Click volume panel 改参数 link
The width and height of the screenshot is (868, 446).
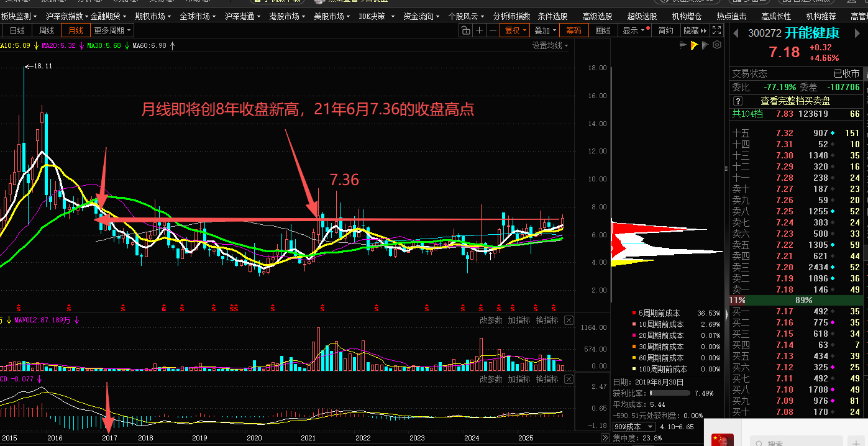pyautogui.click(x=491, y=320)
